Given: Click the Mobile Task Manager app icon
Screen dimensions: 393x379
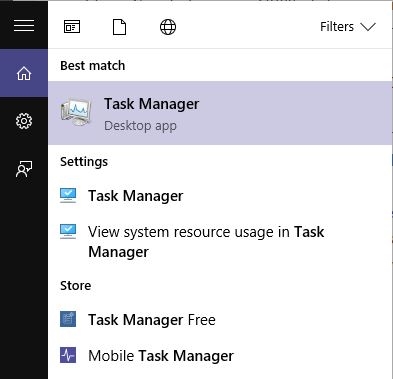Looking at the screenshot, I should pyautogui.click(x=68, y=355).
